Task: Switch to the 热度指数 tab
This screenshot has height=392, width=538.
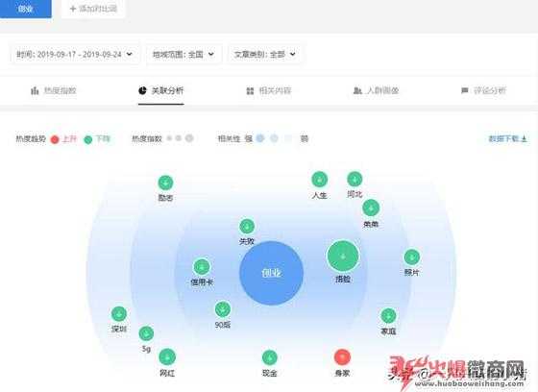Action: [x=54, y=90]
